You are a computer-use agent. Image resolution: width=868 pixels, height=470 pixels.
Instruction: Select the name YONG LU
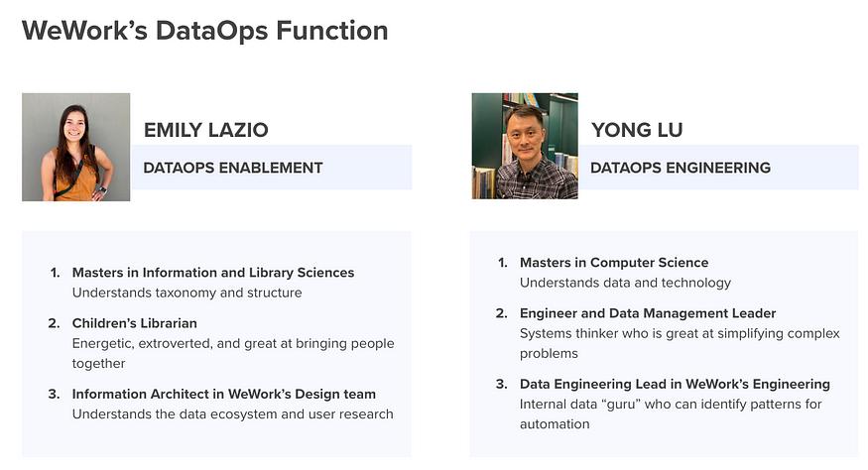tap(637, 130)
